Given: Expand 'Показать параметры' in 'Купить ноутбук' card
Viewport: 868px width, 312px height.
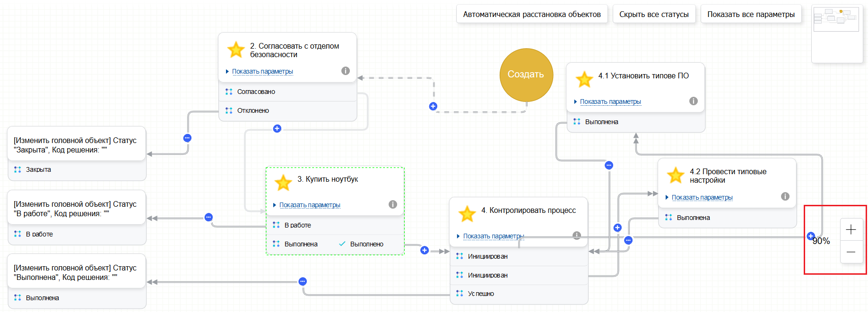Looking at the screenshot, I should click(310, 205).
